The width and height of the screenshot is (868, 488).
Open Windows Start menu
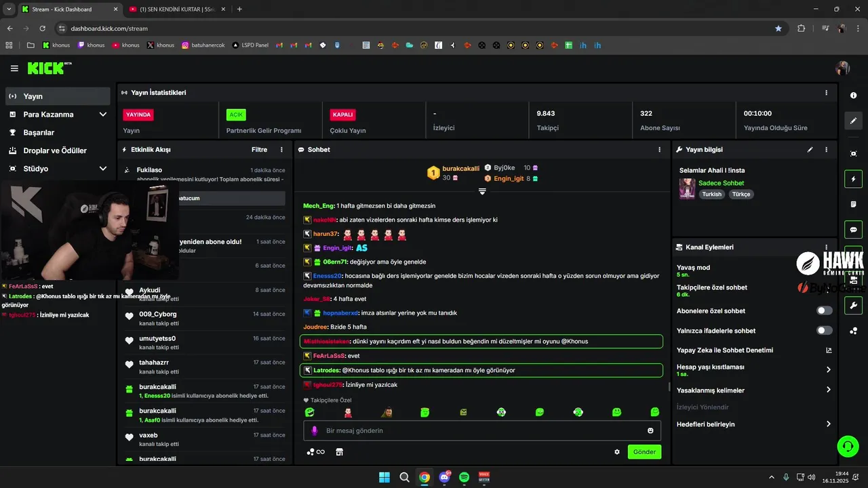(384, 477)
